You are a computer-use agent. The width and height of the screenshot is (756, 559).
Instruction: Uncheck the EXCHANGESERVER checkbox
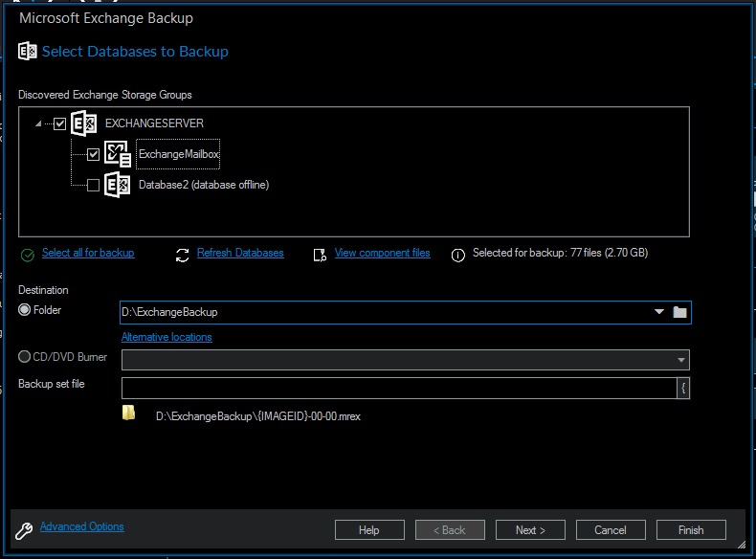point(60,123)
